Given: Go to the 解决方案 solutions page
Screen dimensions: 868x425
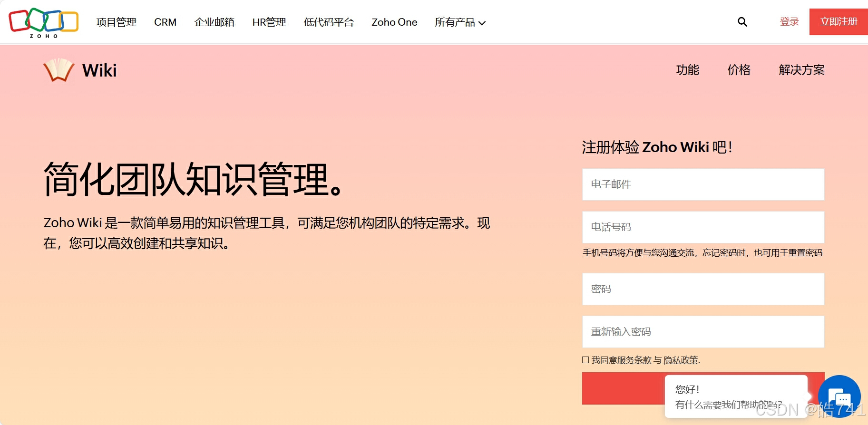Looking at the screenshot, I should pyautogui.click(x=801, y=70).
